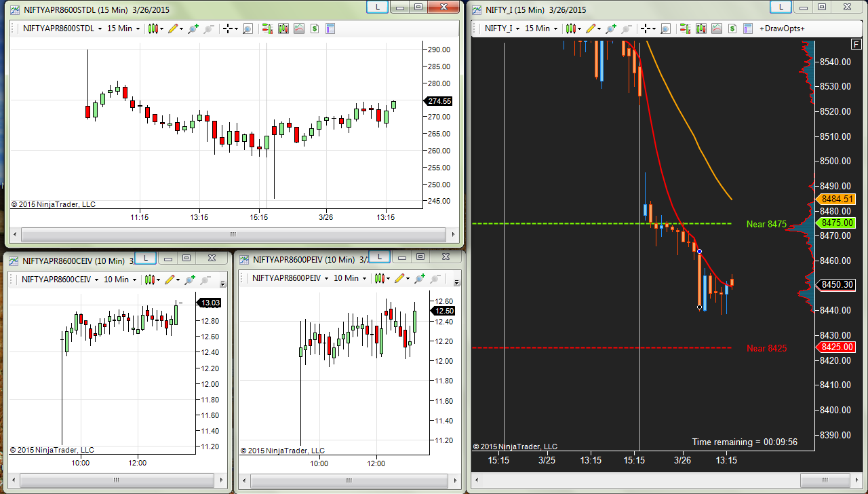The height and width of the screenshot is (494, 868).
Task: Open the 15 Min interval dropdown in NIFTY_I window
Action: (541, 28)
